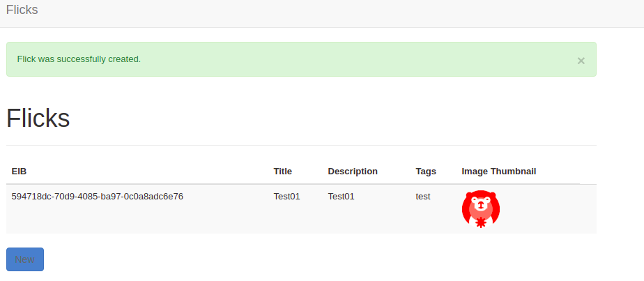The width and height of the screenshot is (644, 281).
Task: Click the Tags column header
Action: [426, 171]
